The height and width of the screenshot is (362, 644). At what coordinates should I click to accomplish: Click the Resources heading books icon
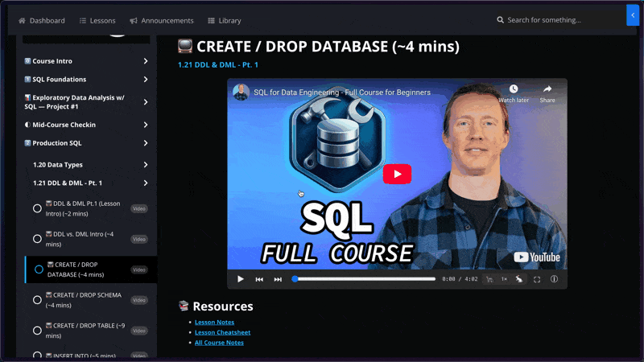tap(184, 306)
